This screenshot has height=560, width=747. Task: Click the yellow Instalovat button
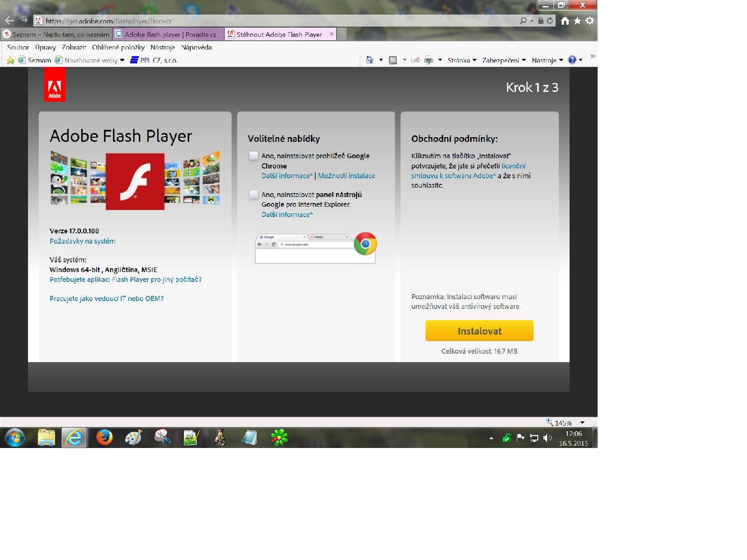479,331
